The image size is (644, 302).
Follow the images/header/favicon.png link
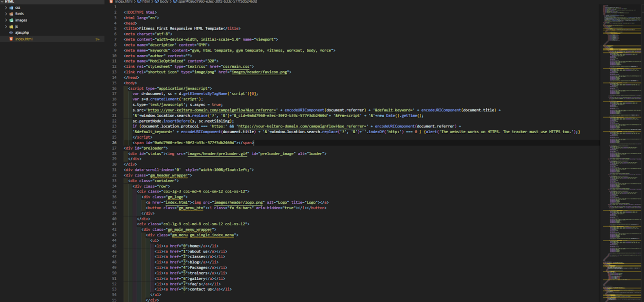260,72
